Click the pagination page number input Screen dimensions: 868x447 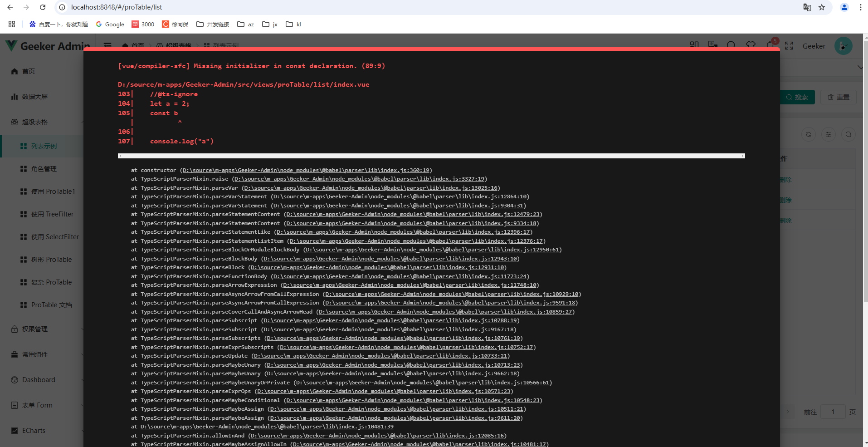(833, 412)
